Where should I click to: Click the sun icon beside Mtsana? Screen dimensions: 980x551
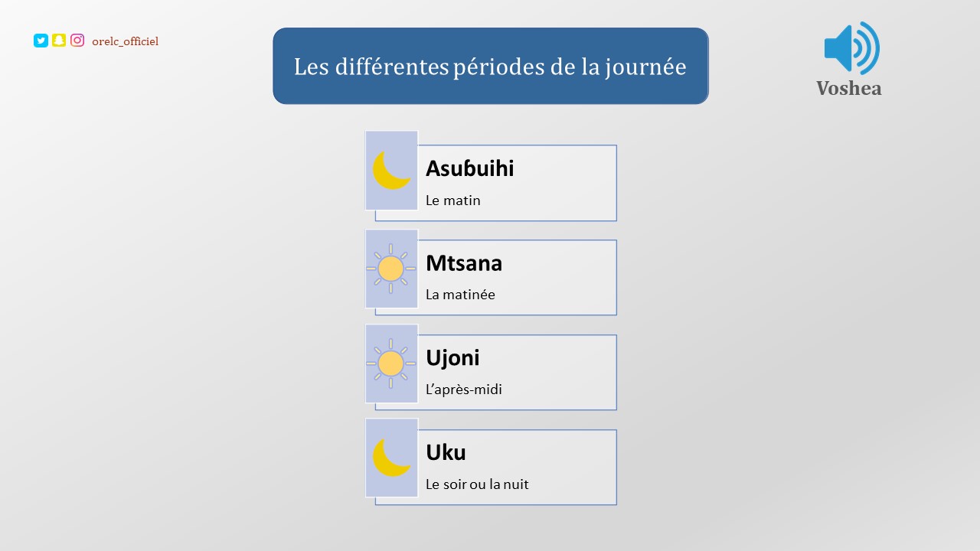(x=391, y=269)
